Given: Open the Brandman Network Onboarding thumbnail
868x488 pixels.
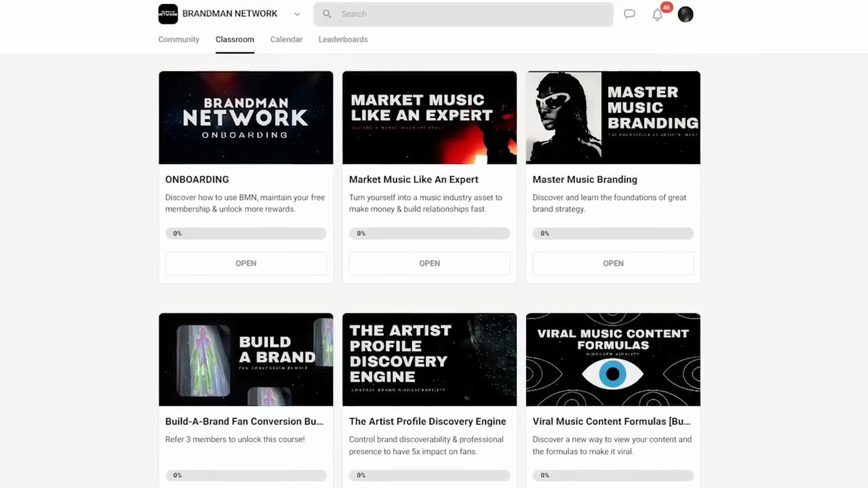Looking at the screenshot, I should [245, 117].
